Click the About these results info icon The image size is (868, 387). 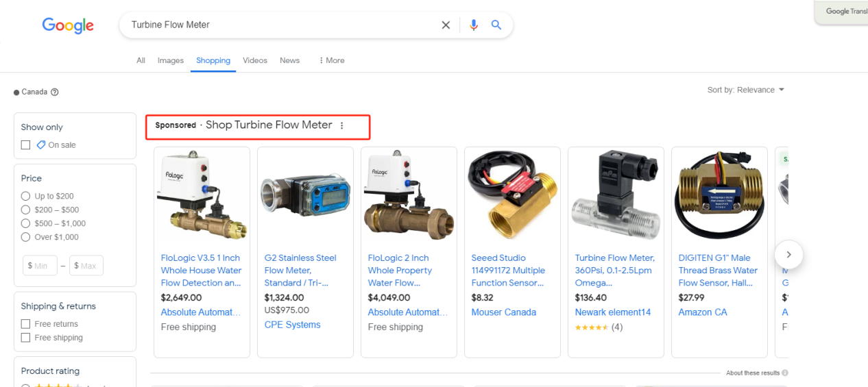tap(785, 373)
